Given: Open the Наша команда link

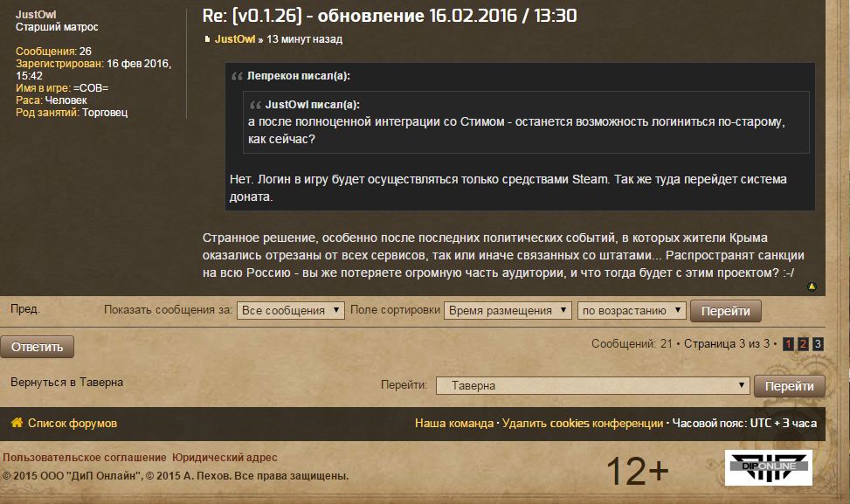Looking at the screenshot, I should click(x=454, y=424).
